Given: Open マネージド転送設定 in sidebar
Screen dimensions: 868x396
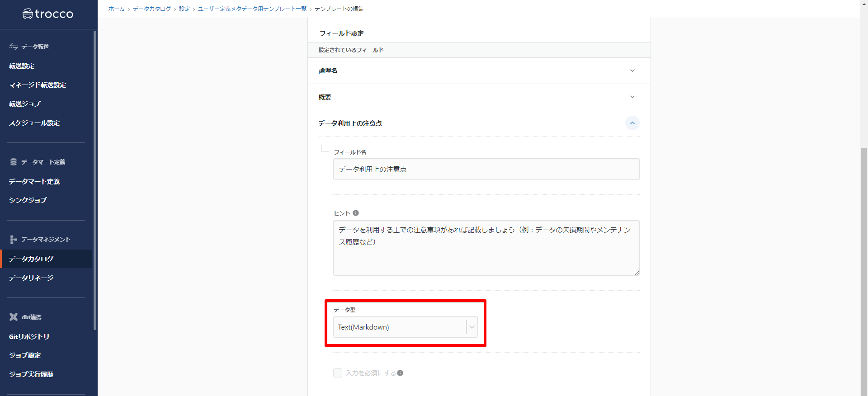Looking at the screenshot, I should 38,85.
